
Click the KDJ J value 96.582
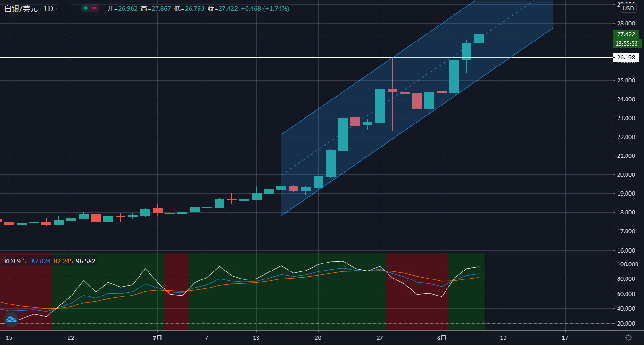(x=85, y=261)
